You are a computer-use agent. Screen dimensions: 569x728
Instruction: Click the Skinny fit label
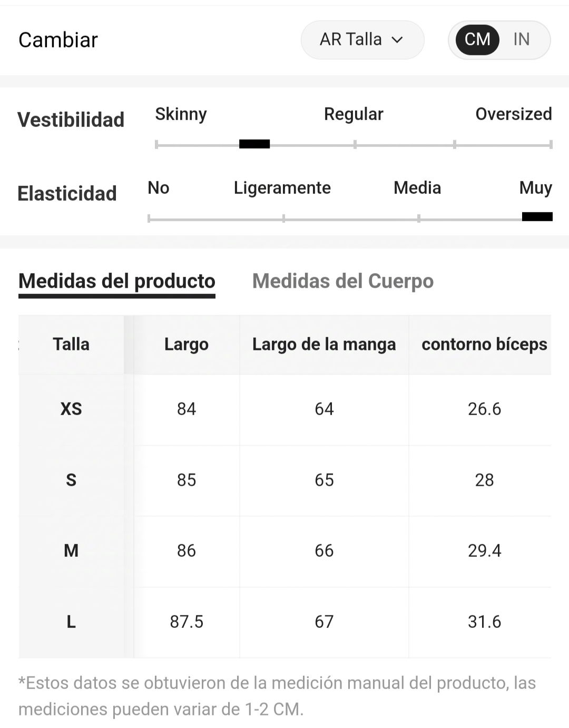[x=181, y=114]
